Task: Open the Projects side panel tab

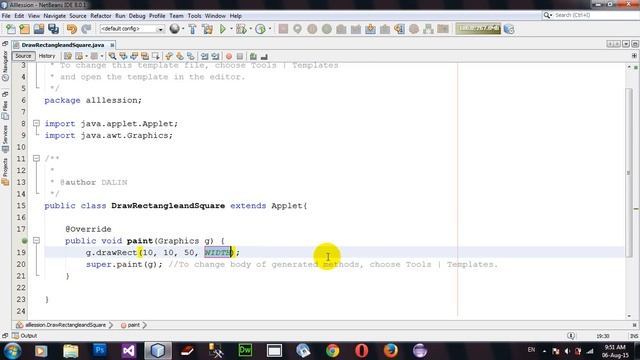Action: (x=5, y=171)
